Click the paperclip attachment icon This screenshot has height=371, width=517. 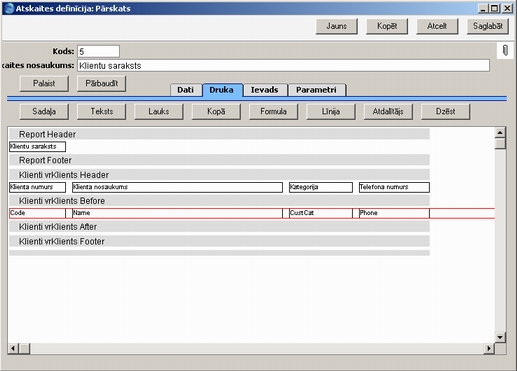[x=505, y=51]
